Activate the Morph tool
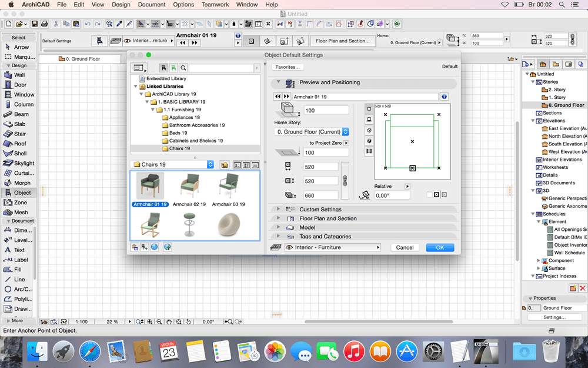 pyautogui.click(x=22, y=183)
